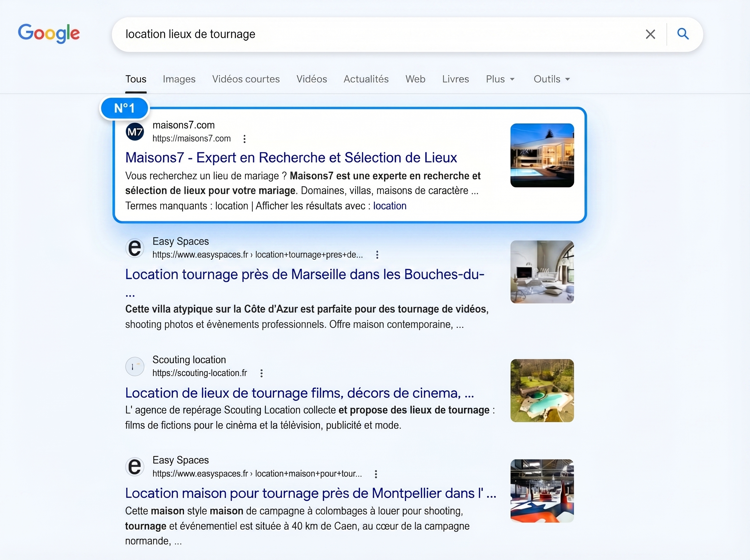Click the easyspaces.fr location+tournage+pres+de URL
This screenshot has width=750, height=560.
point(257,255)
